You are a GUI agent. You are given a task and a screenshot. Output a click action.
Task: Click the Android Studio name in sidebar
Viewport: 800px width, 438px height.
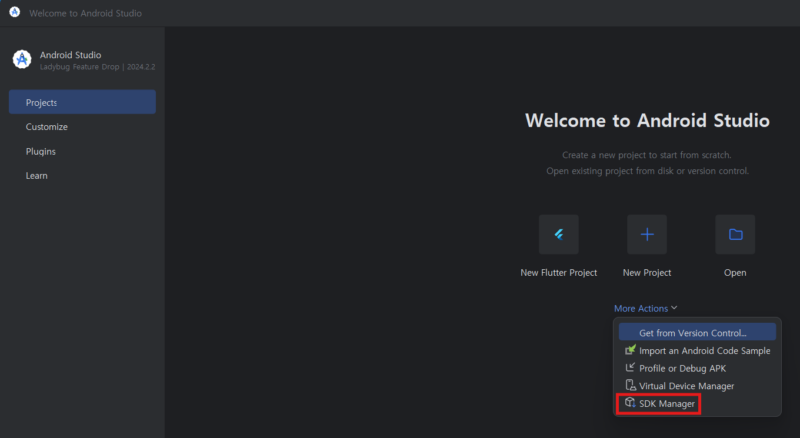click(x=70, y=55)
